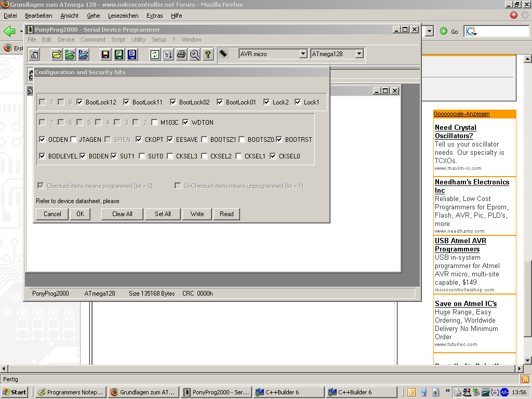Click the chip probe icon beside the device family

coord(223,54)
